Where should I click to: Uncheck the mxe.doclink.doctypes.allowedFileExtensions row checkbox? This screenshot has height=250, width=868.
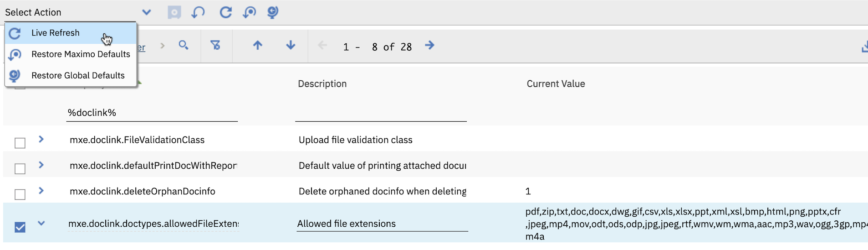pos(20,227)
